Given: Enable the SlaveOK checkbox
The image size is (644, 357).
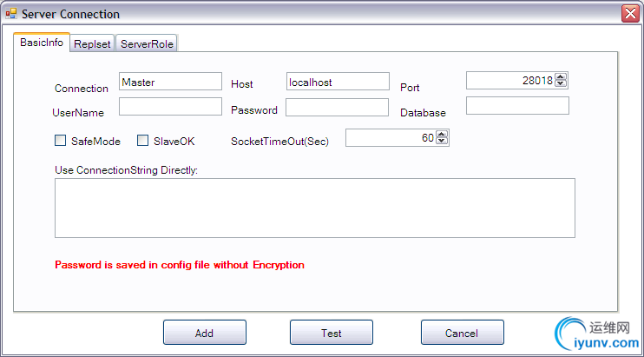Looking at the screenshot, I should click(142, 141).
